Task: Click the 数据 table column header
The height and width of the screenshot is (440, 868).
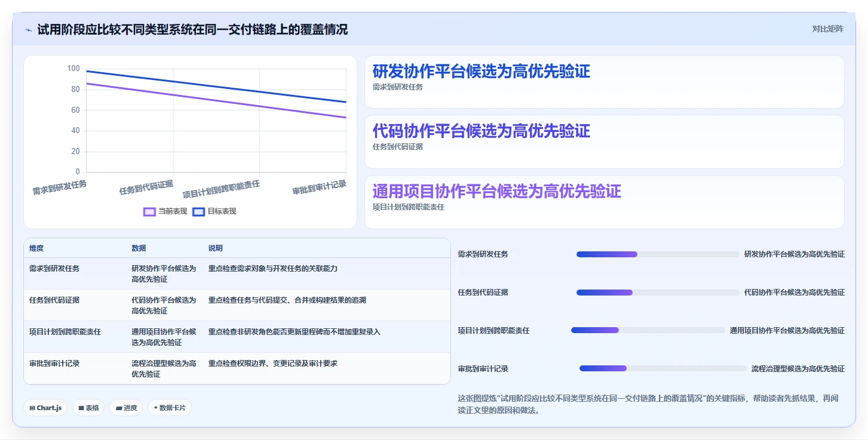Action: point(139,248)
